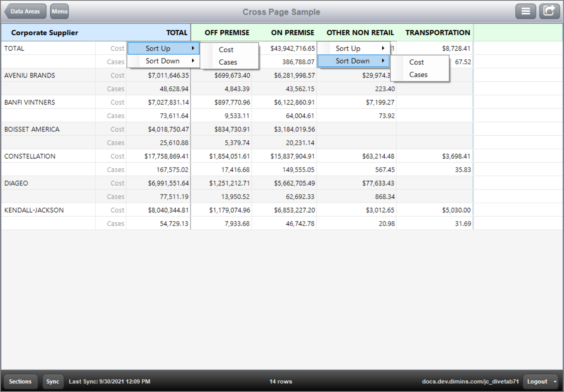Open the hamburger list menu icon
Screen dimensions: 564x392
(x=525, y=11)
